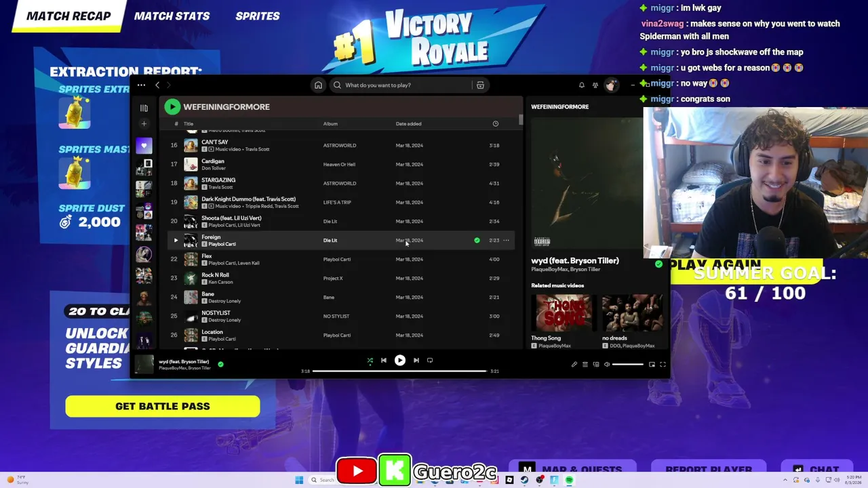Open the mini player icon

click(652, 365)
